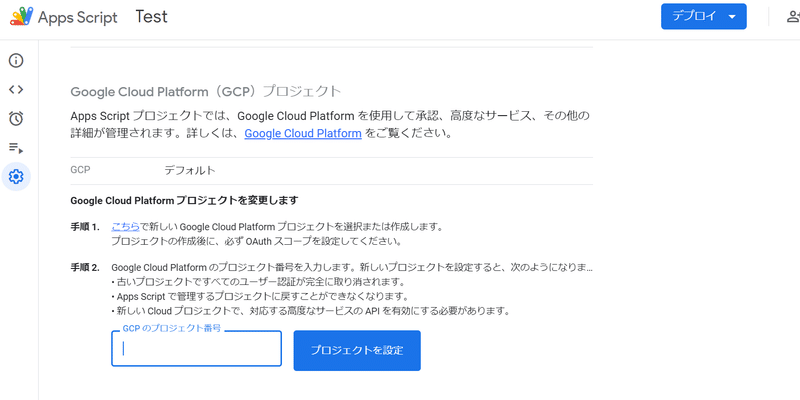Open the Overview info page in sidebar
This screenshot has width=800, height=400.
pos(16,61)
